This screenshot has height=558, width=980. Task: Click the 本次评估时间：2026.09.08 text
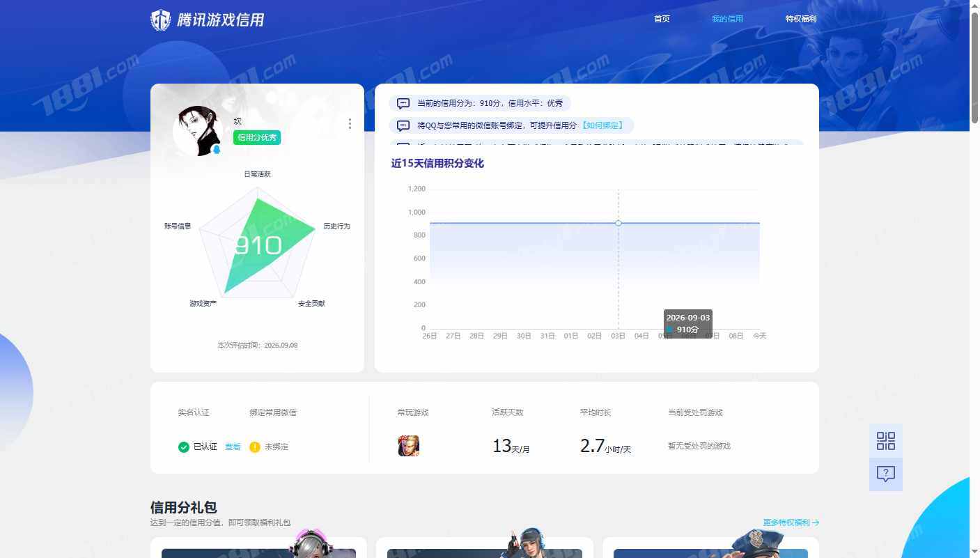click(258, 346)
